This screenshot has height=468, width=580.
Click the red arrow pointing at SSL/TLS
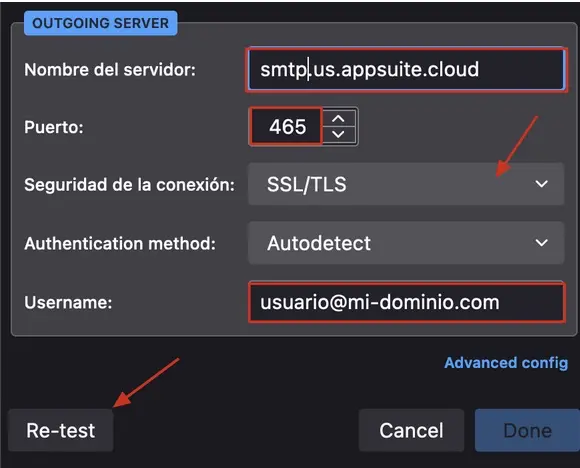[516, 147]
